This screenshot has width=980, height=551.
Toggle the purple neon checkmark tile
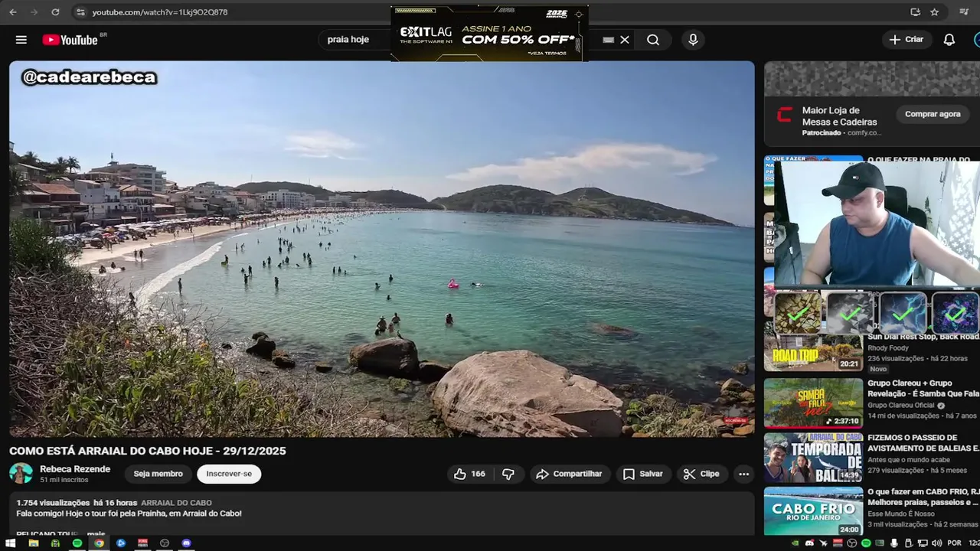point(955,312)
